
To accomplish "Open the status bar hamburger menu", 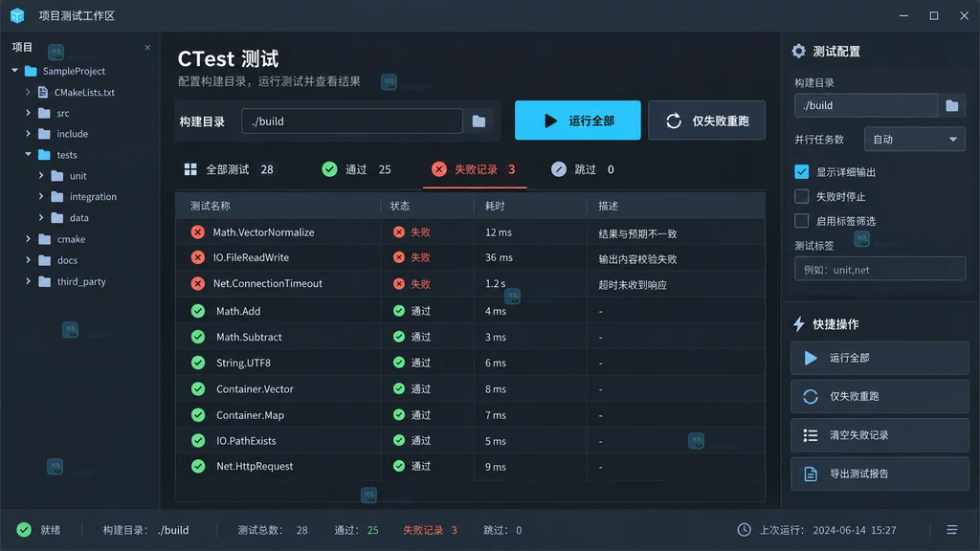I will (x=952, y=530).
